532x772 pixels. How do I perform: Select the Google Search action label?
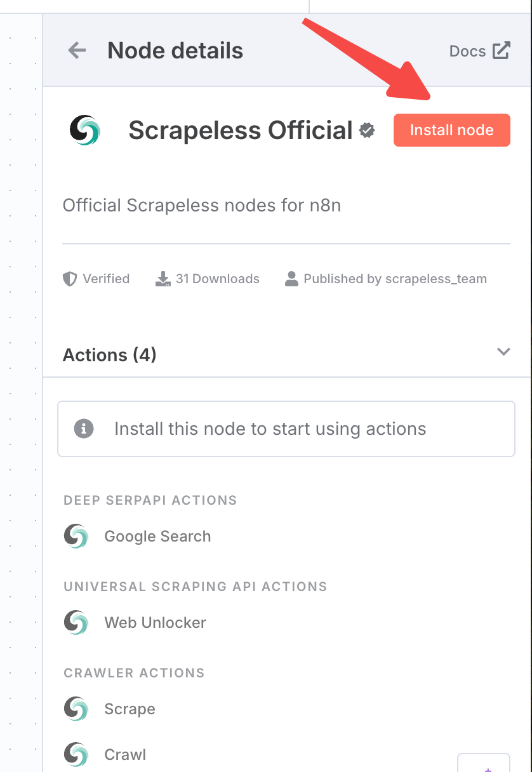tap(157, 536)
